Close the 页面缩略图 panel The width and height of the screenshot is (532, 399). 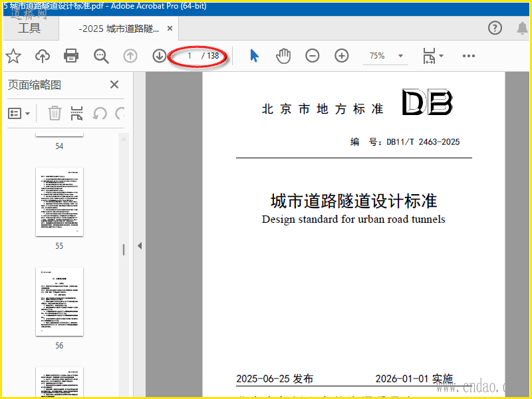(114, 84)
